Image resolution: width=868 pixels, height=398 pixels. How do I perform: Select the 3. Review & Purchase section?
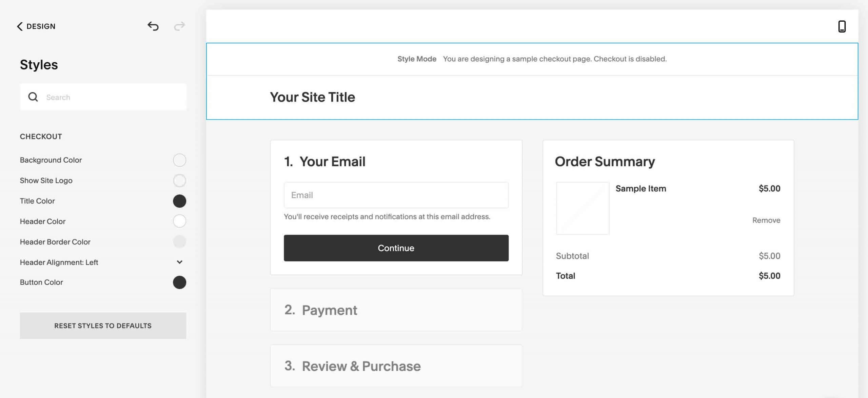click(396, 366)
